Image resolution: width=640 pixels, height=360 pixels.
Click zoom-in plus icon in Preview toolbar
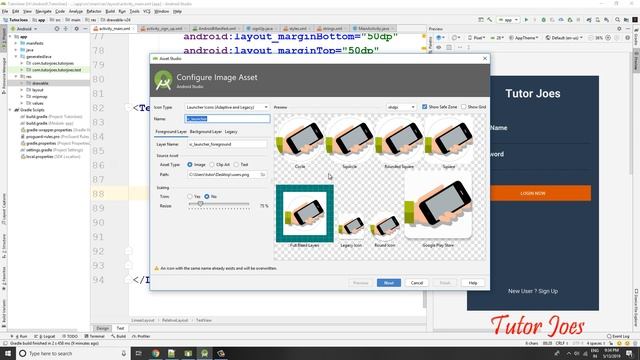pyautogui.click(x=608, y=38)
